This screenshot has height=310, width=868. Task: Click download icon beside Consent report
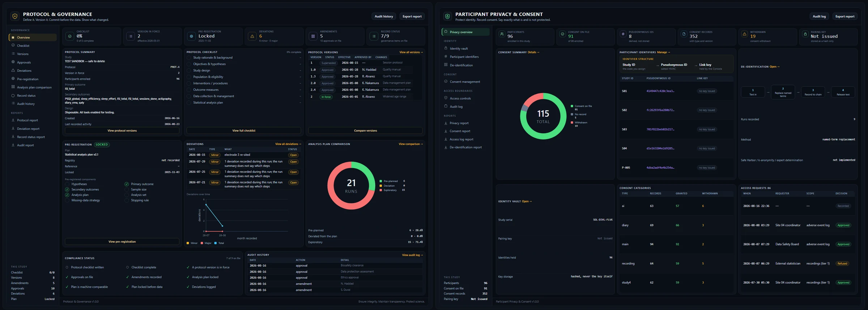[x=446, y=131]
